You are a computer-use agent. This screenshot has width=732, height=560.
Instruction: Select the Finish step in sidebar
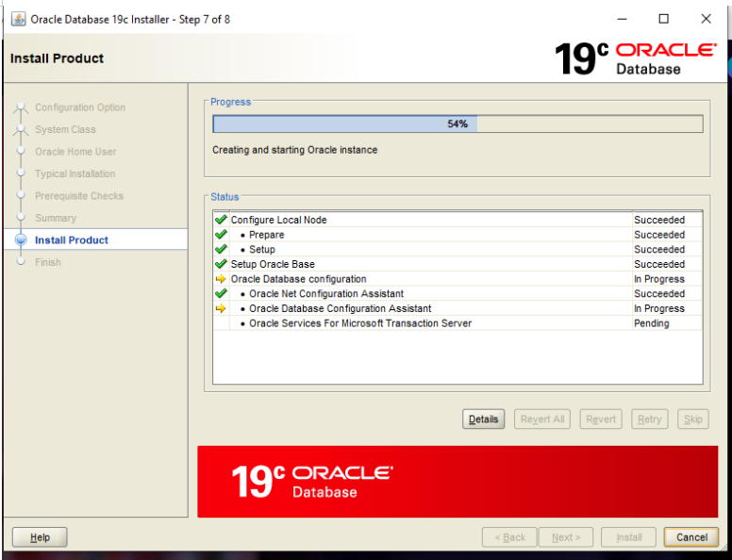coord(48,262)
